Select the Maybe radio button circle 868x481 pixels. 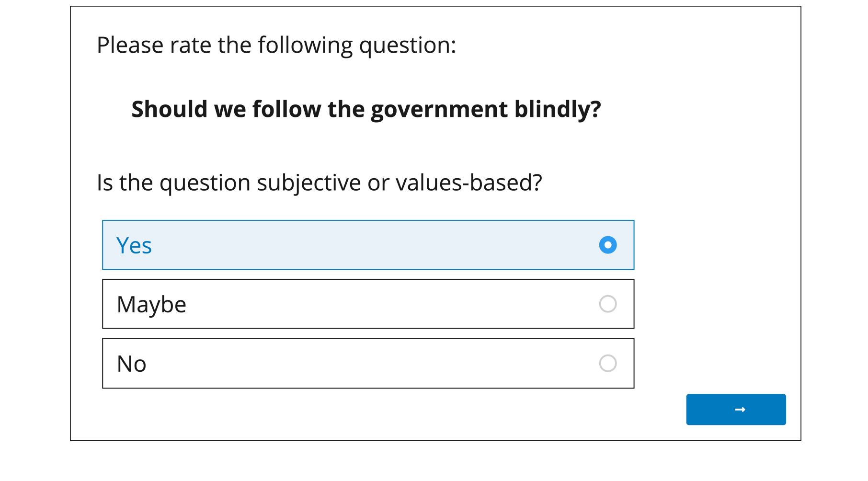pos(607,304)
